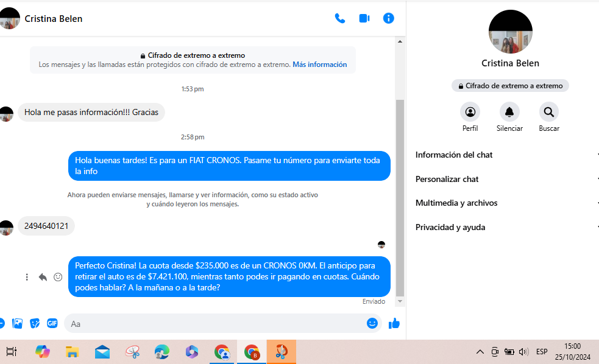Open the active Snipping Tool taskbar icon
The height and width of the screenshot is (364, 599).
(x=281, y=352)
